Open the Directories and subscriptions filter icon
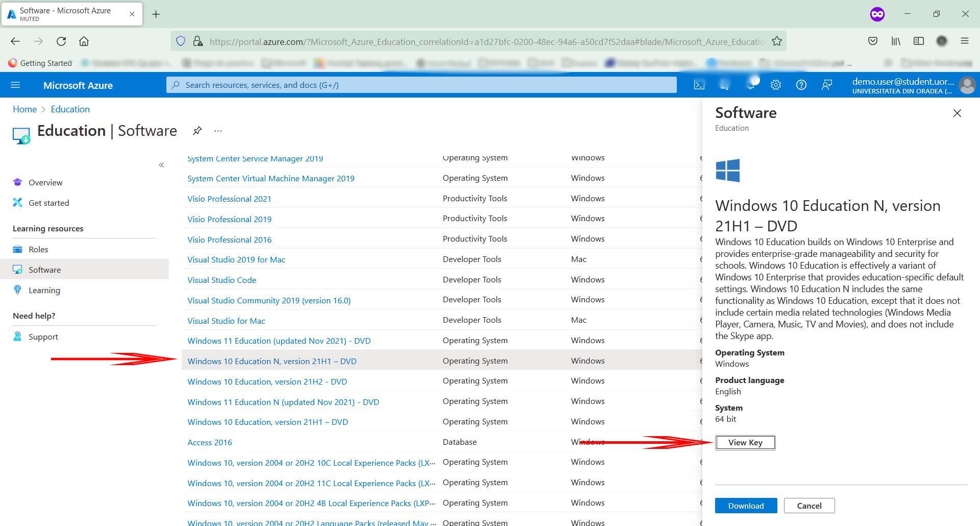980x526 pixels. [x=725, y=85]
